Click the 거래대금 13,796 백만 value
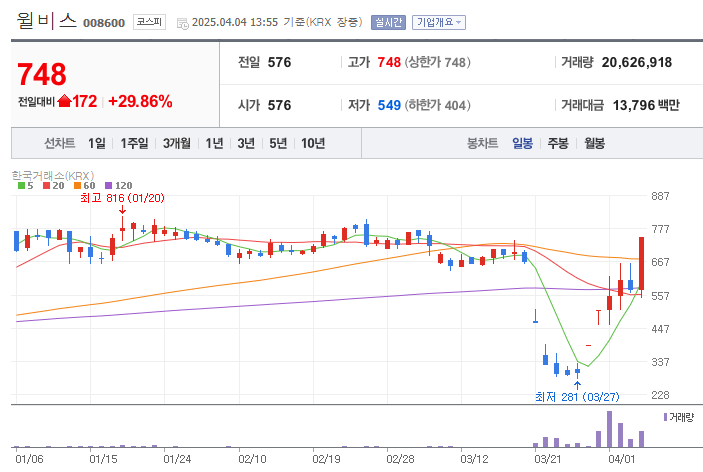Screen dimensions: 703x472 [646, 105]
